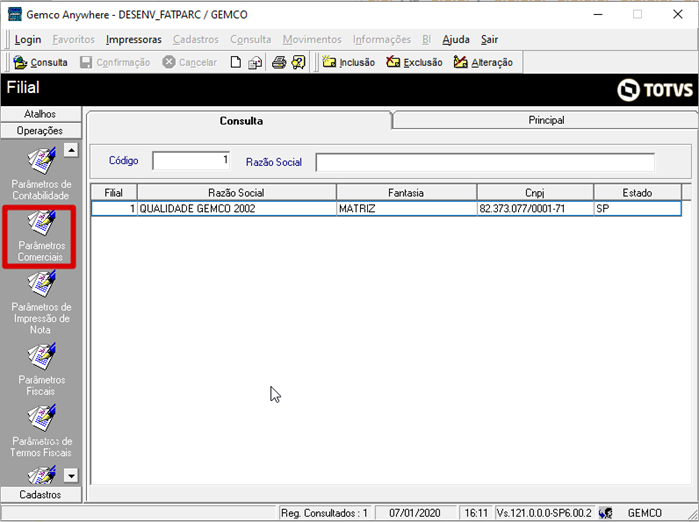Expand the Operações sidebar section
The height and width of the screenshot is (522, 699).
point(41,131)
